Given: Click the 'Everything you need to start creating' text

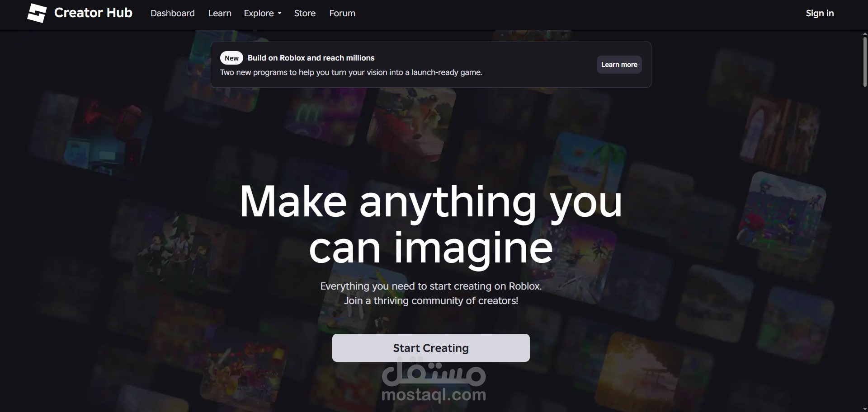Looking at the screenshot, I should click(431, 286).
